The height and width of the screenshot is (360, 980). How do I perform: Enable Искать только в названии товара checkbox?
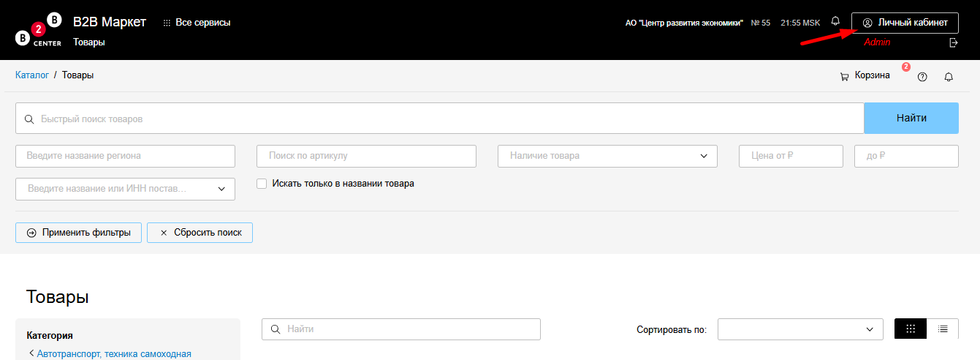(x=262, y=184)
